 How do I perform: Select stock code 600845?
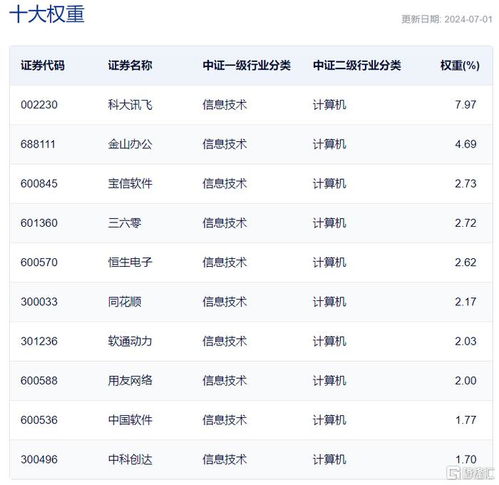click(x=39, y=183)
